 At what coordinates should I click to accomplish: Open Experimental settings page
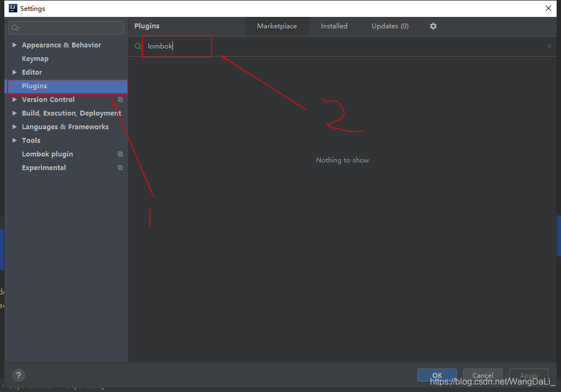coord(44,167)
